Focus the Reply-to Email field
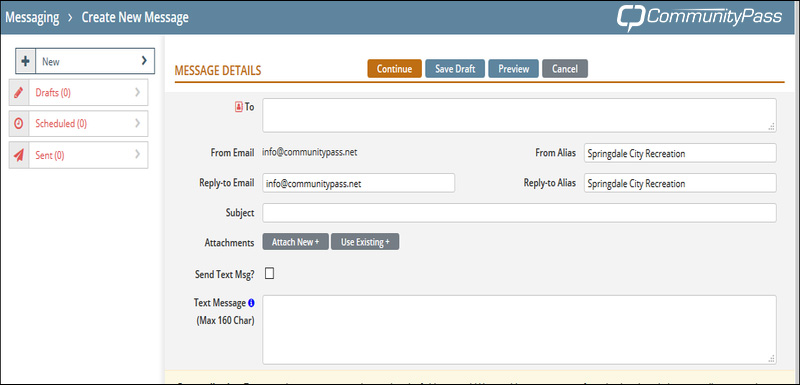800x385 pixels. [359, 184]
